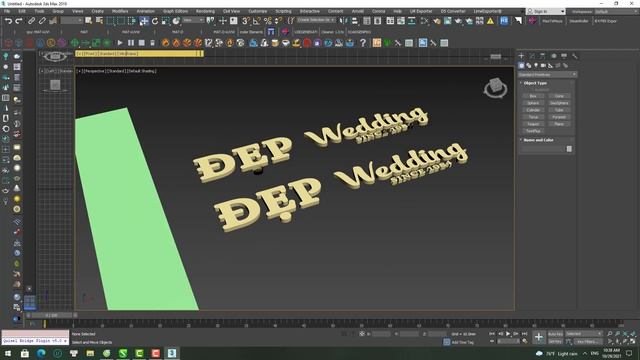Open the Material Editor teapot icon

click(x=437, y=21)
